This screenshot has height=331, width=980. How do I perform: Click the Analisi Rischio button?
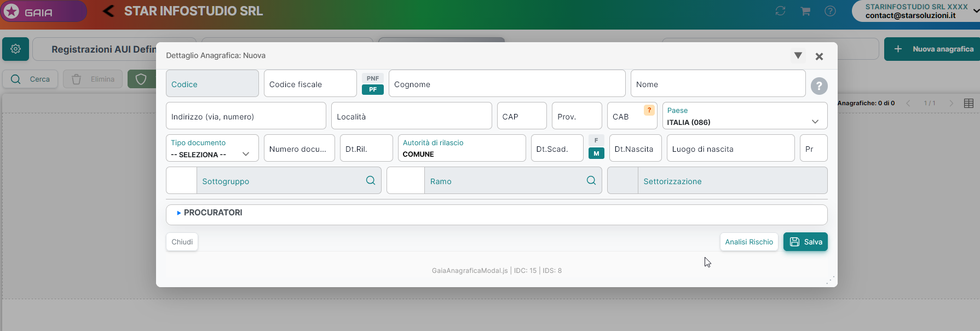(749, 242)
